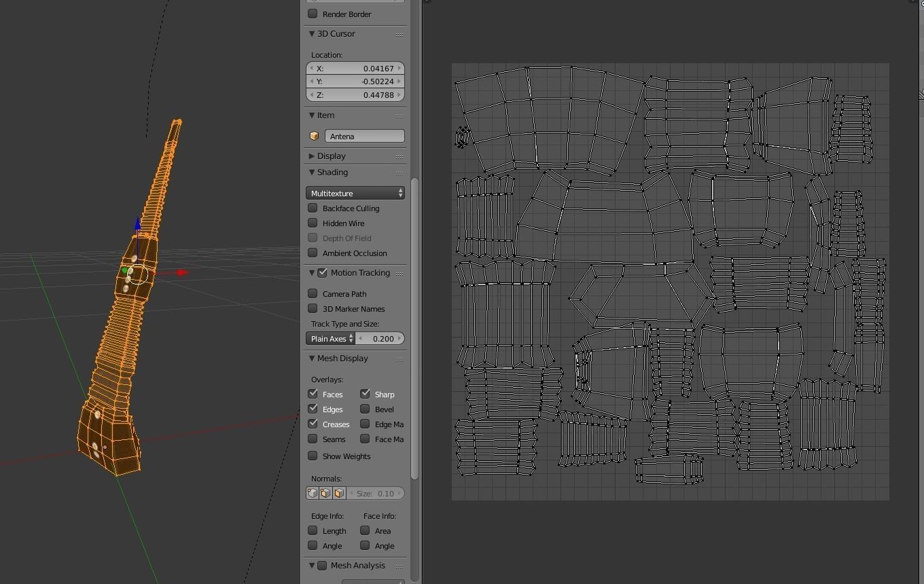Decrease track size 0.200 arrow
The width and height of the screenshot is (924, 584).
[x=361, y=338]
